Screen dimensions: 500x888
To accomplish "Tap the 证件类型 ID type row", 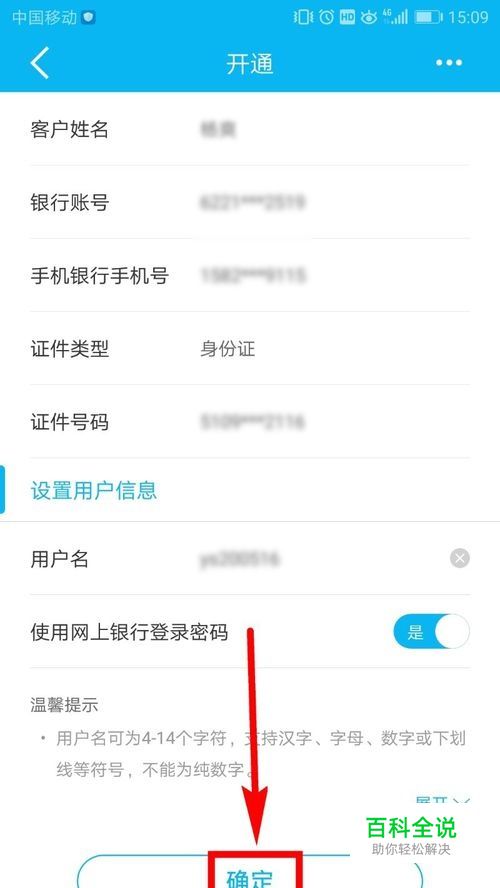I will pos(250,348).
